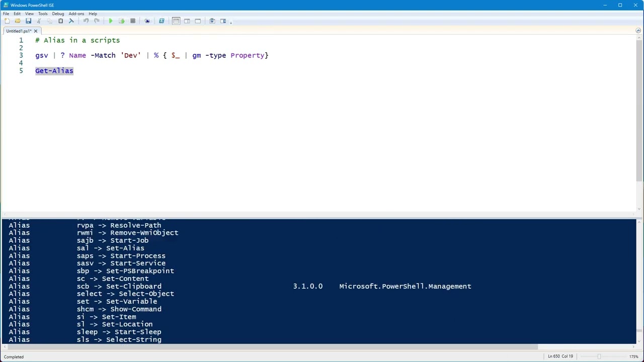Viewport: 644px width, 362px height.
Task: Click 'shcm -> Show-Command' console row
Action: click(119, 309)
